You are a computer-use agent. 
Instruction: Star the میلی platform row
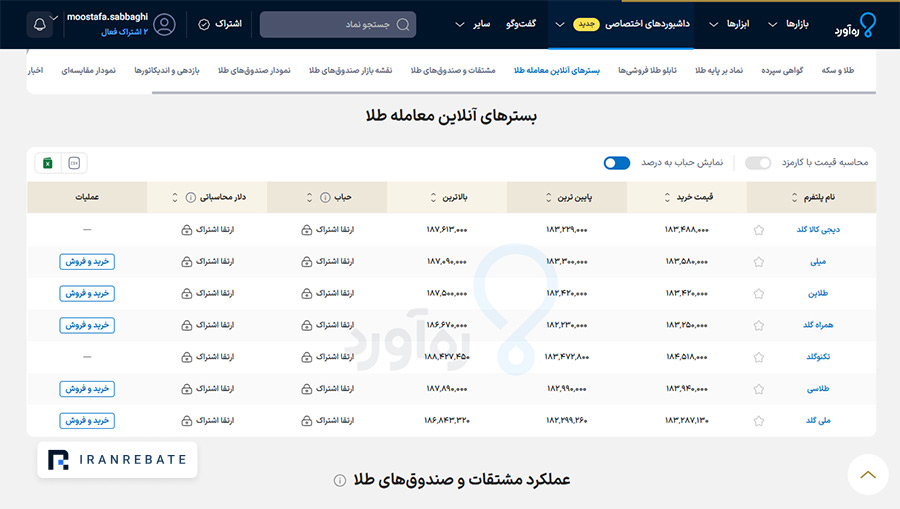758,262
